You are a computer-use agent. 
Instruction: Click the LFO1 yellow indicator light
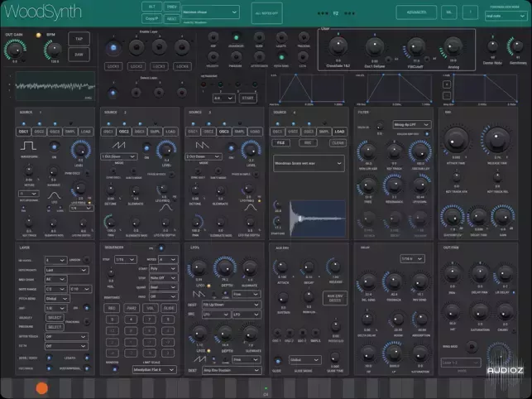(x=209, y=286)
